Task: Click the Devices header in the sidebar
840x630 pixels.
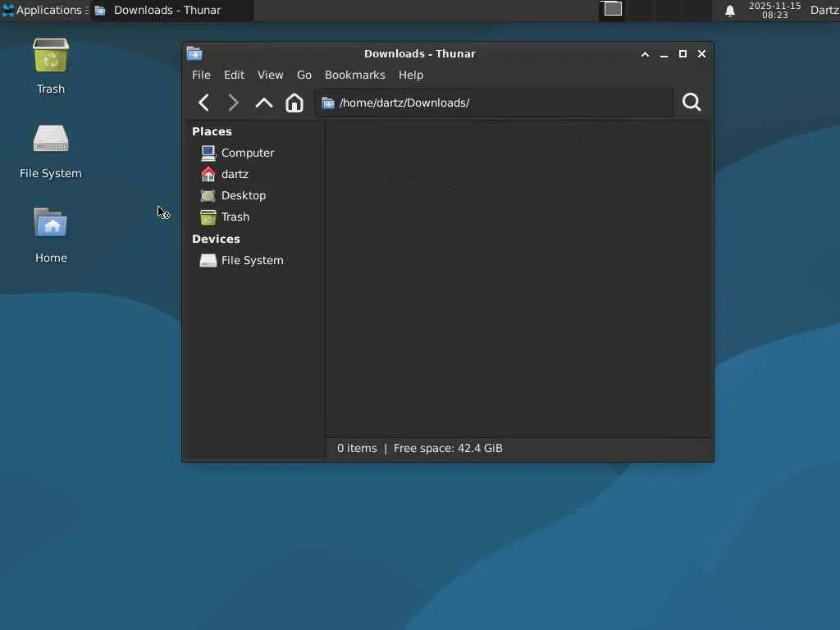Action: 216,239
